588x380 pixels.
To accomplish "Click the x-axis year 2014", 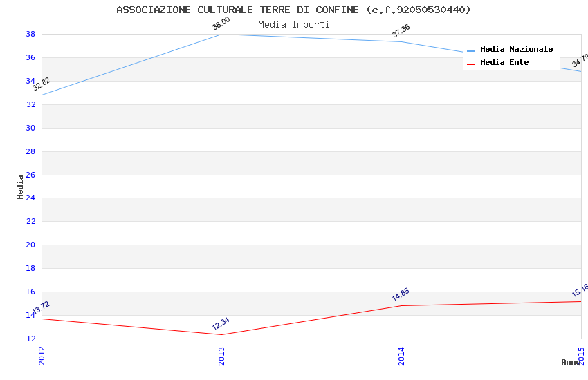I will 401,356.
